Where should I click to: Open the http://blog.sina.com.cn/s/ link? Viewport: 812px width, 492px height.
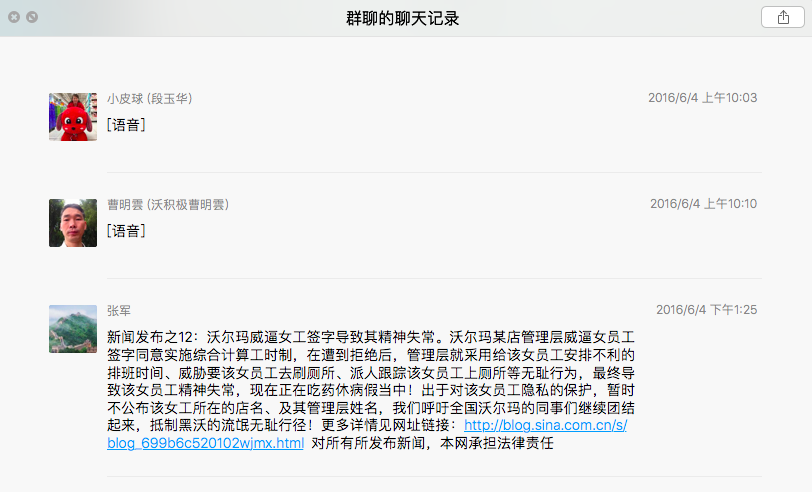(x=546, y=426)
